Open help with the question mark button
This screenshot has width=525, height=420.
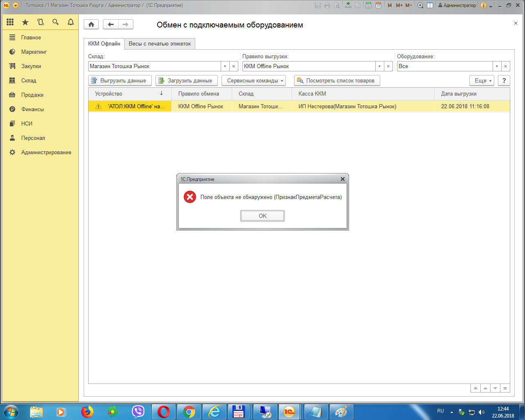point(504,80)
